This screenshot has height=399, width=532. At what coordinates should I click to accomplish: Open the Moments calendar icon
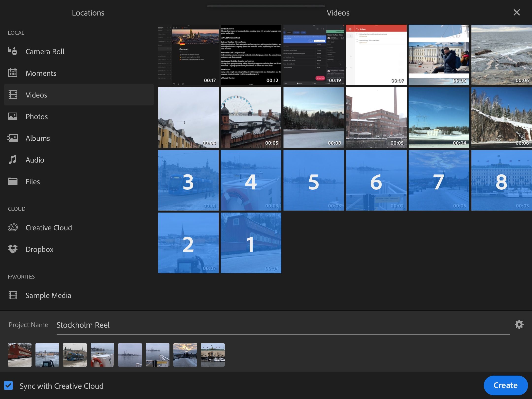13,73
